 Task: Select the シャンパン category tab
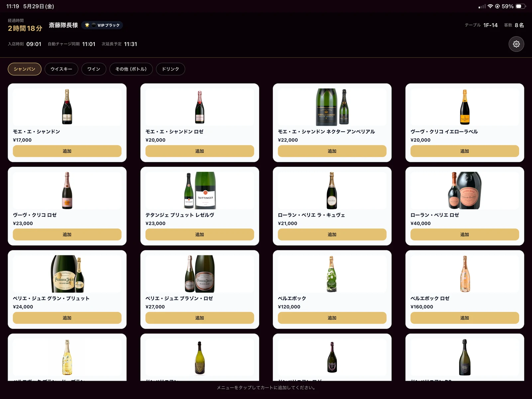(x=25, y=69)
